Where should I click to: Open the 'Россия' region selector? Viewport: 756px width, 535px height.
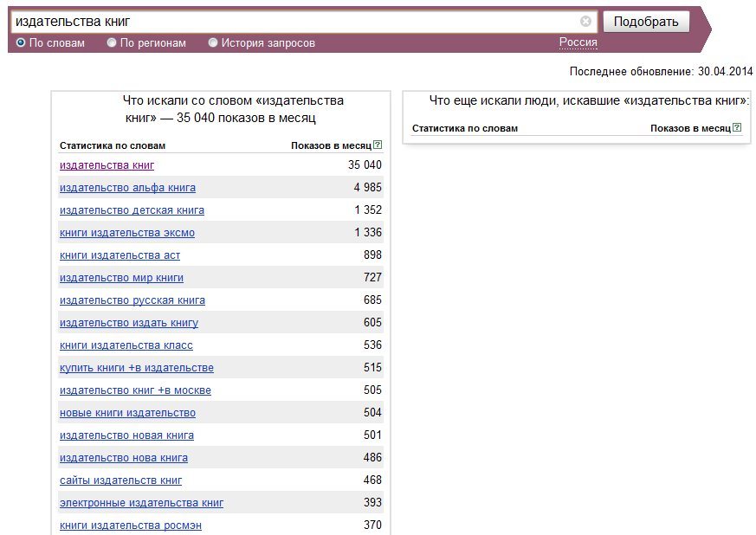pos(578,42)
